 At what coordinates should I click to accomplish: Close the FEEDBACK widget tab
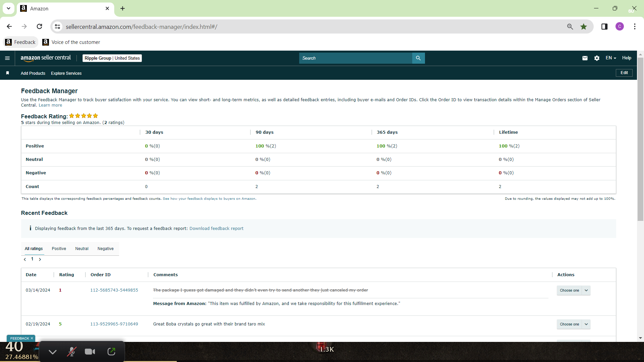click(x=32, y=338)
